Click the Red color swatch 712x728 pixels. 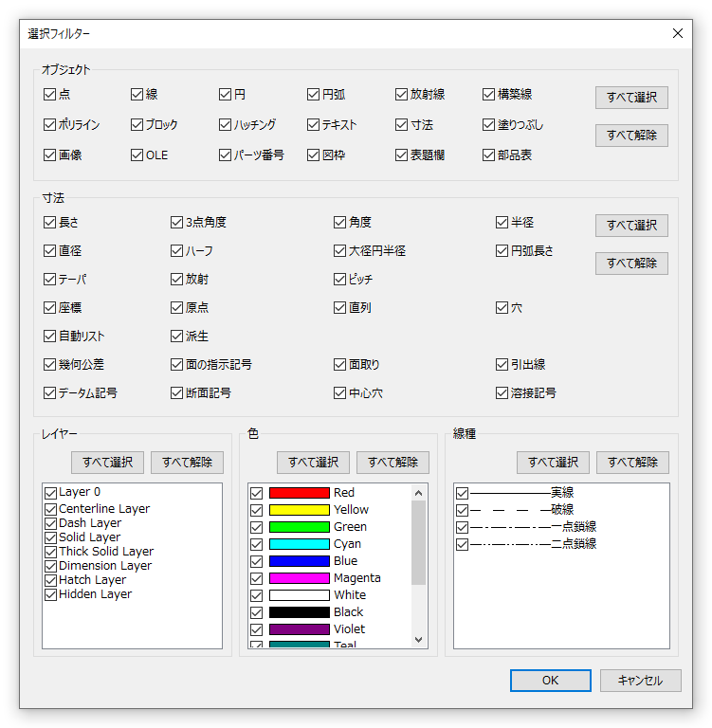[299, 493]
